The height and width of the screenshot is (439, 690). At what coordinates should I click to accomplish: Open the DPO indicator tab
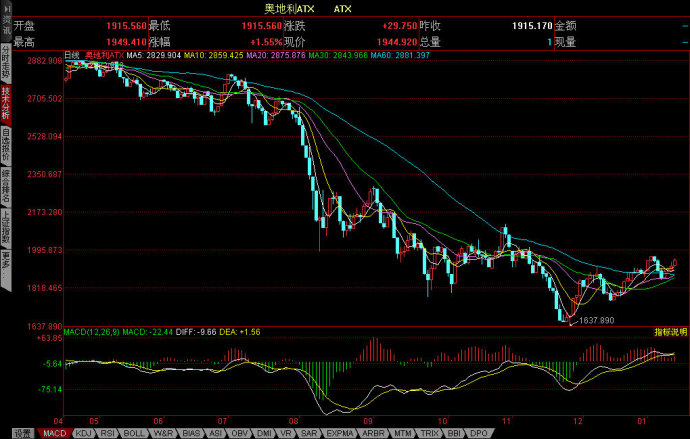pos(479,433)
